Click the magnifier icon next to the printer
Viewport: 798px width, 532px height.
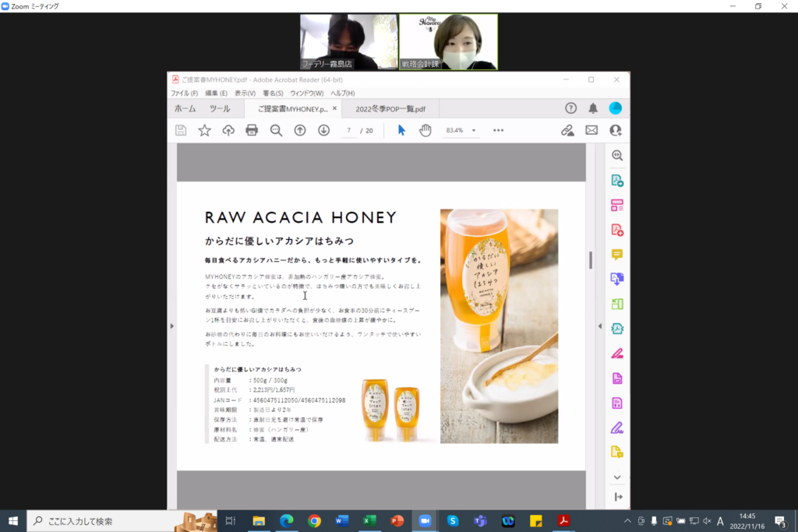click(x=276, y=130)
